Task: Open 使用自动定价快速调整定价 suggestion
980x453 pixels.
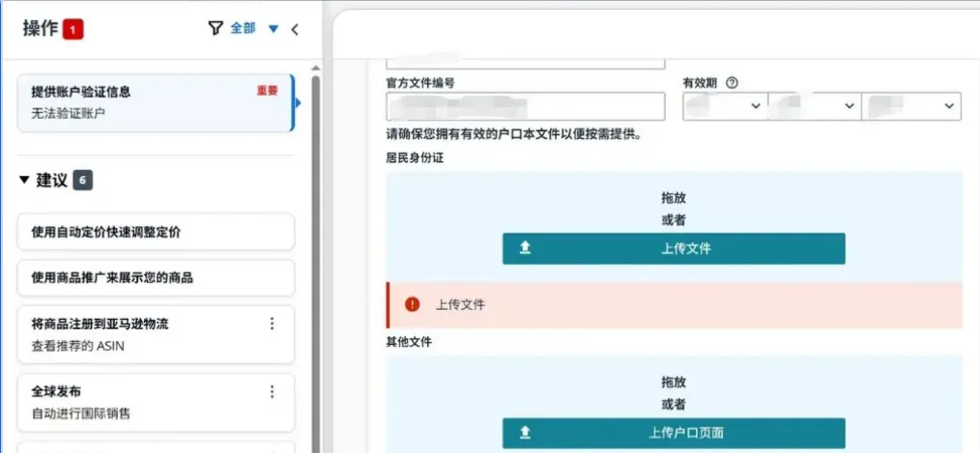Action: click(x=155, y=232)
